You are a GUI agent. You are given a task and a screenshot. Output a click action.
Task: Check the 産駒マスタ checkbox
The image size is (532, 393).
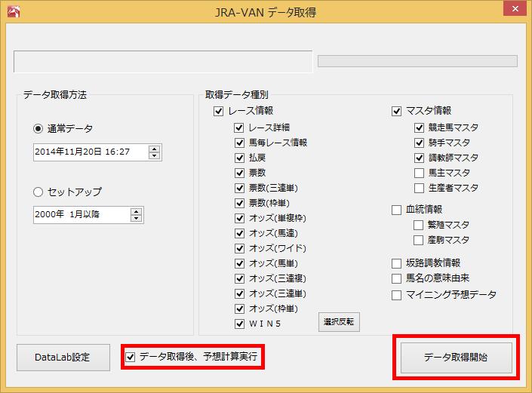point(418,240)
